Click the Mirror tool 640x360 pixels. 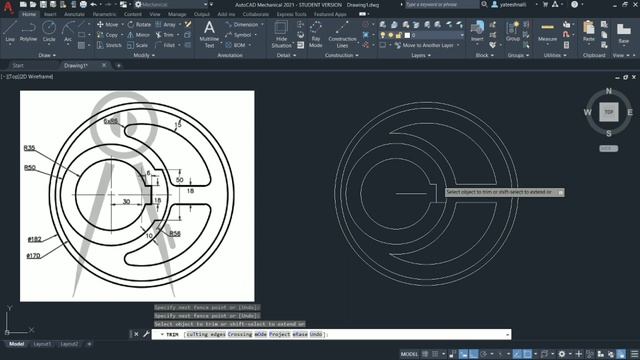pyautogui.click(x=139, y=35)
